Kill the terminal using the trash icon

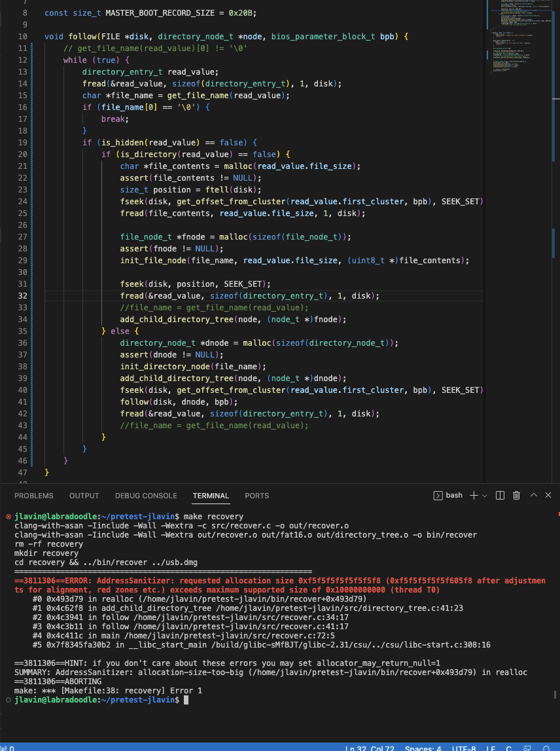point(517,496)
